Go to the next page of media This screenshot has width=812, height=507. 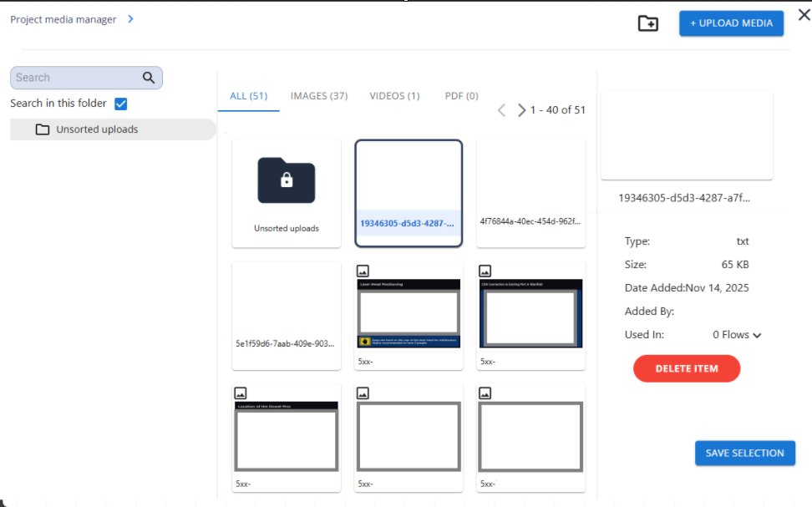521,110
